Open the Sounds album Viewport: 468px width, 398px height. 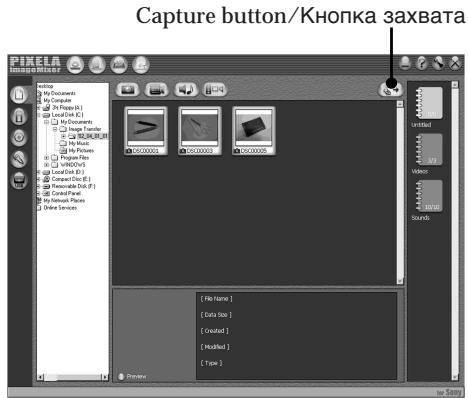coord(429,196)
